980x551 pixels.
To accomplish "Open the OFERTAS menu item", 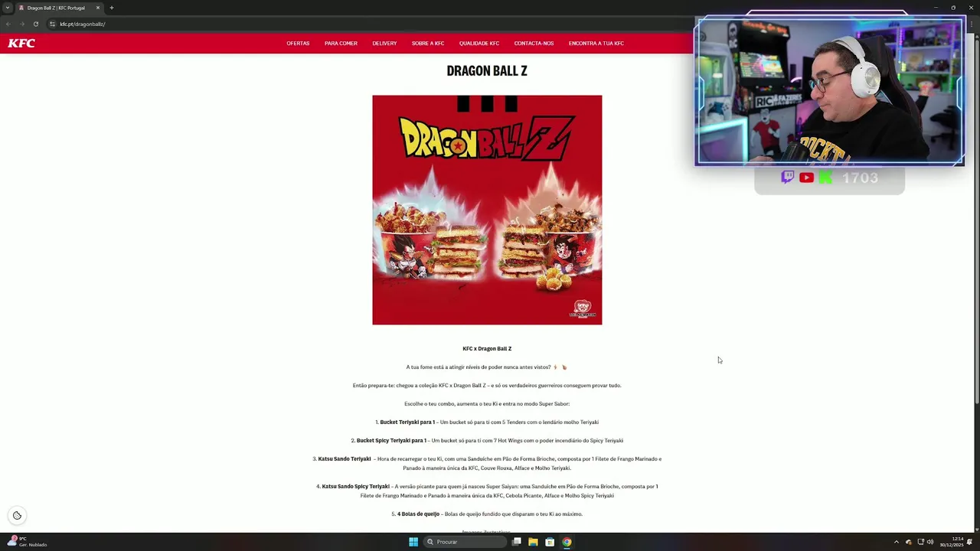I will click(x=298, y=44).
